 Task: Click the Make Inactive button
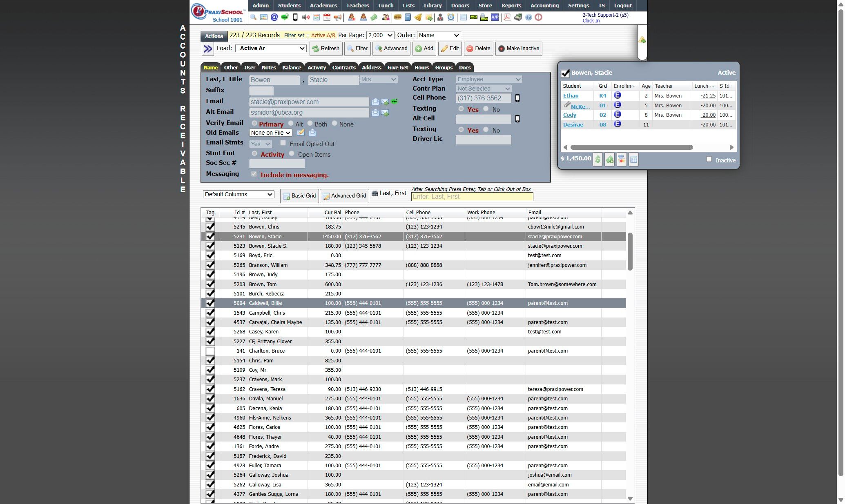click(x=519, y=49)
